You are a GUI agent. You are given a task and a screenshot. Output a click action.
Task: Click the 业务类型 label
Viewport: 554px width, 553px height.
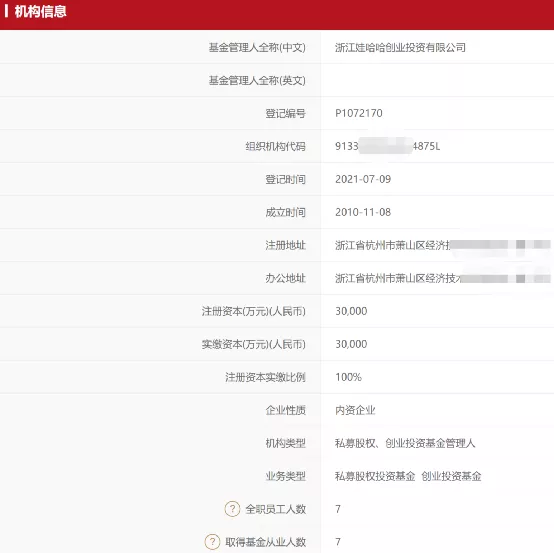[285, 476]
